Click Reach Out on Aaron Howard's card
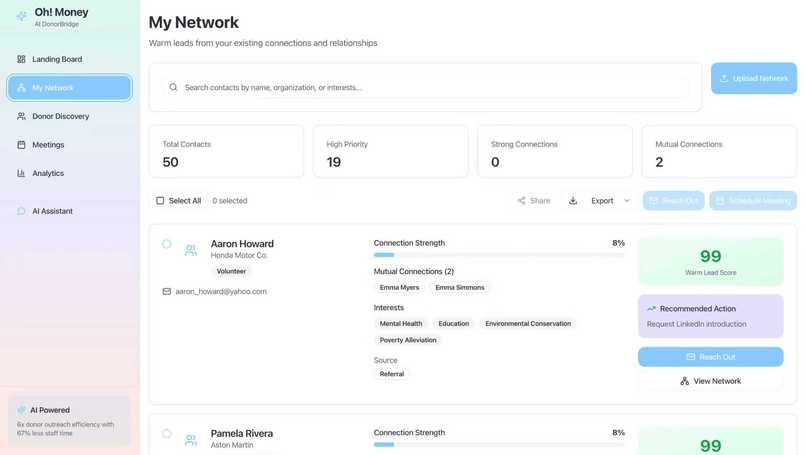The width and height of the screenshot is (806, 455). coord(710,357)
